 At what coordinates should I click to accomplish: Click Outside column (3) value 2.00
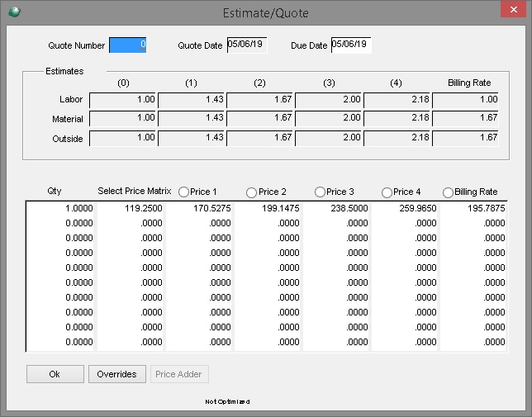coord(328,138)
